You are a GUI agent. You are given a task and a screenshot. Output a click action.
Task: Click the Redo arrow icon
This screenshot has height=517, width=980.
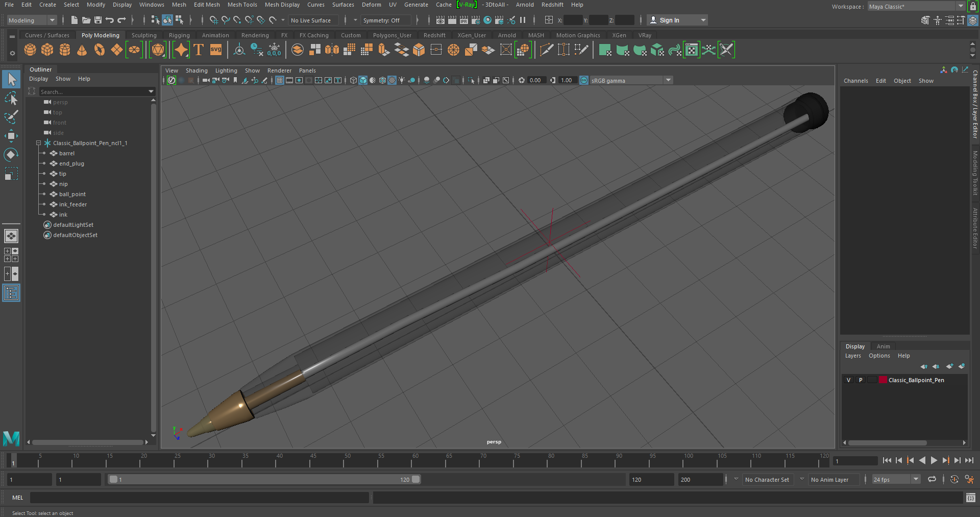[121, 20]
